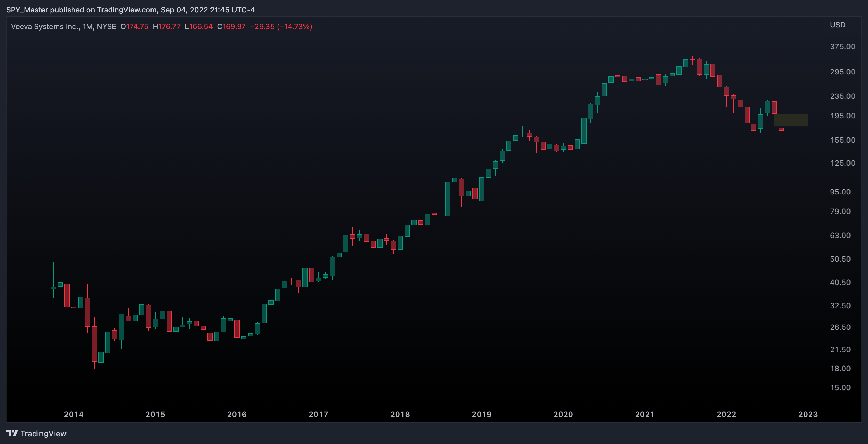Click the TradingView logo icon
This screenshot has width=868, height=444.
click(12, 433)
